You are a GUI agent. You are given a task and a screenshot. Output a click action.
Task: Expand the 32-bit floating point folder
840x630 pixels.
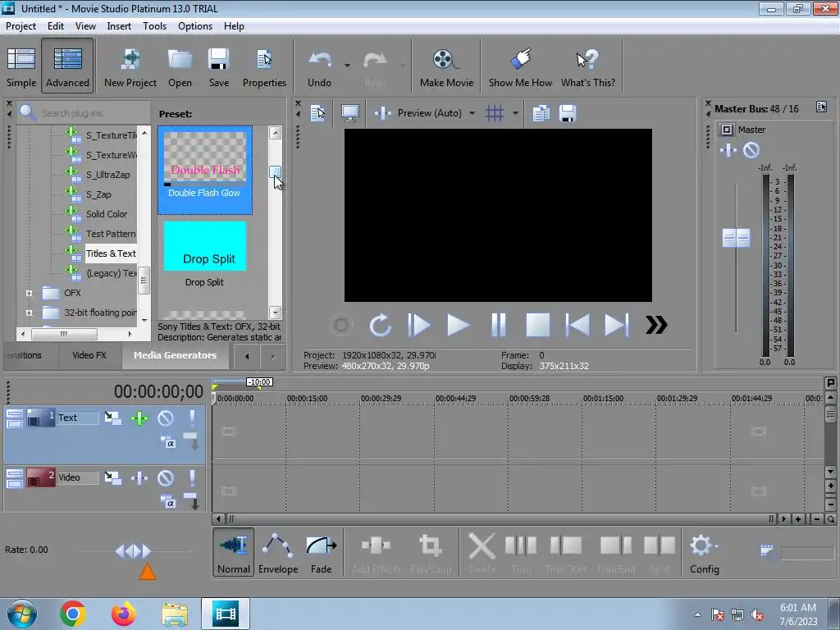pos(29,313)
